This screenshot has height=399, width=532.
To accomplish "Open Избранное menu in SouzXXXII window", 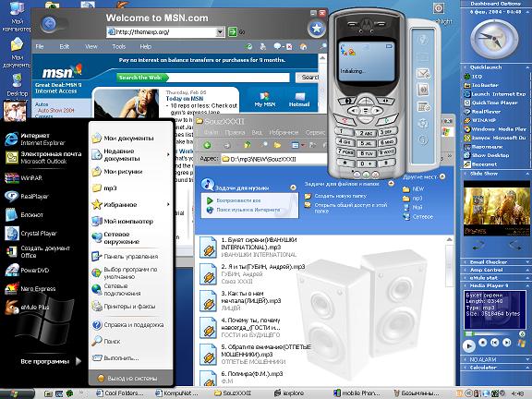I will pos(284,132).
